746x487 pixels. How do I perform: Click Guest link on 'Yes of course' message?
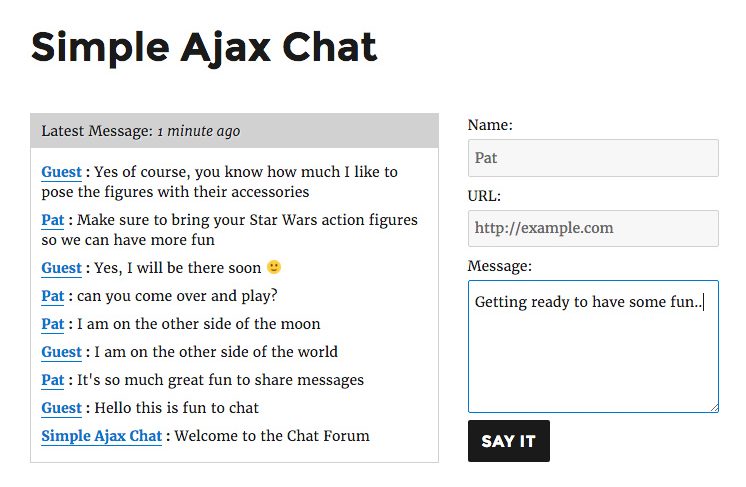pyautogui.click(x=61, y=172)
